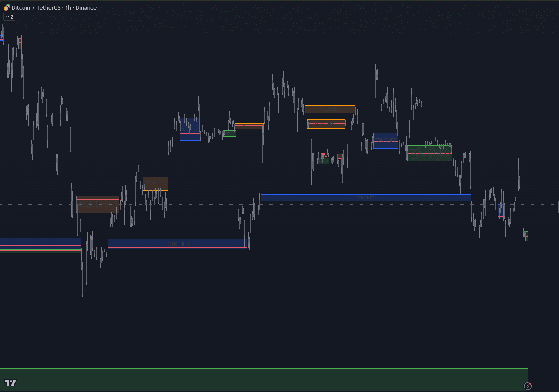Click the red dotted current price line

tap(222, 203)
